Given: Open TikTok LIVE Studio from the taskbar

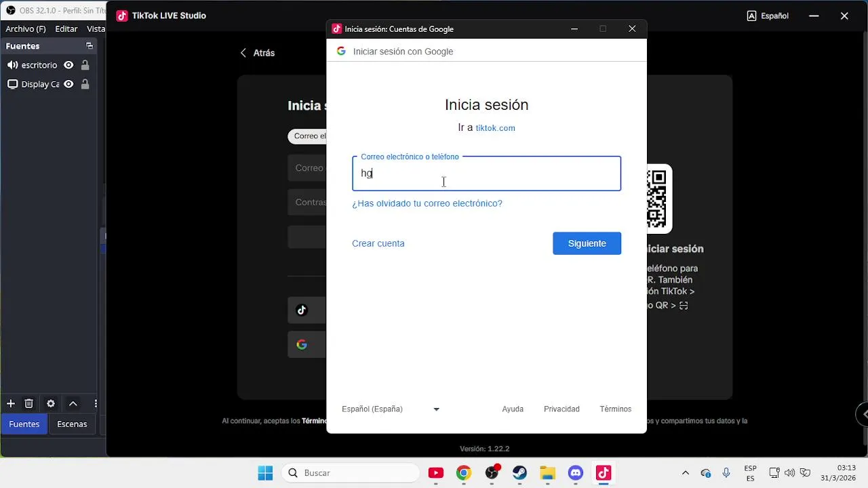Looking at the screenshot, I should pos(604,473).
